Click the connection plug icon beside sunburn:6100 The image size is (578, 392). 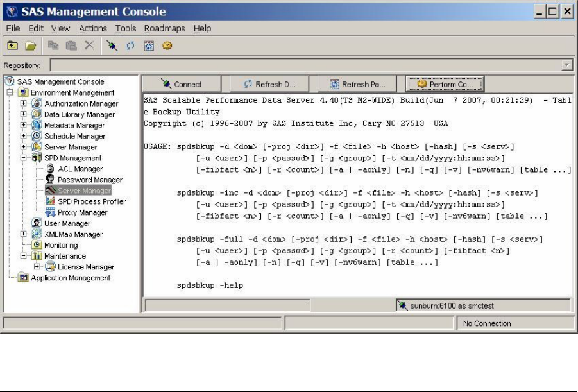click(402, 305)
